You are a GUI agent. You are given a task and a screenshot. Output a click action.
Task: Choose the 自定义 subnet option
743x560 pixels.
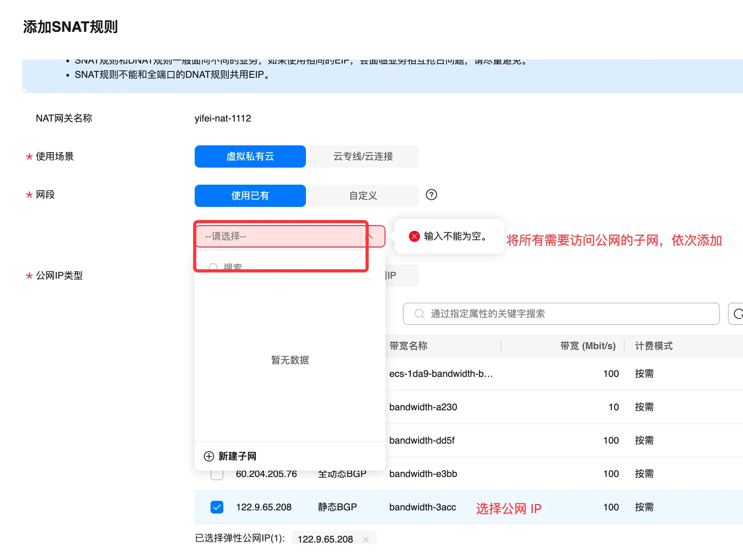pos(363,196)
